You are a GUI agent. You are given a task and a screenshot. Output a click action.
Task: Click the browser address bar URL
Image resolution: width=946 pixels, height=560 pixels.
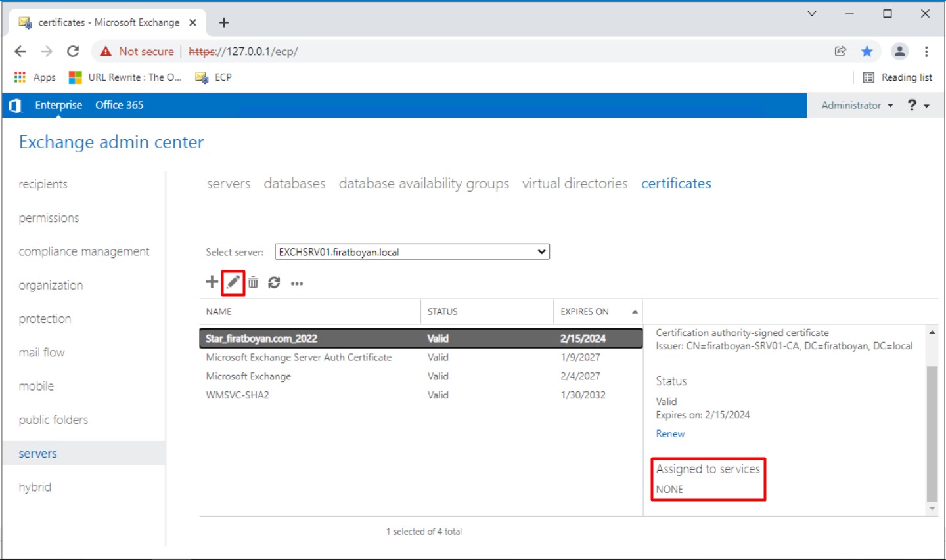coord(243,51)
